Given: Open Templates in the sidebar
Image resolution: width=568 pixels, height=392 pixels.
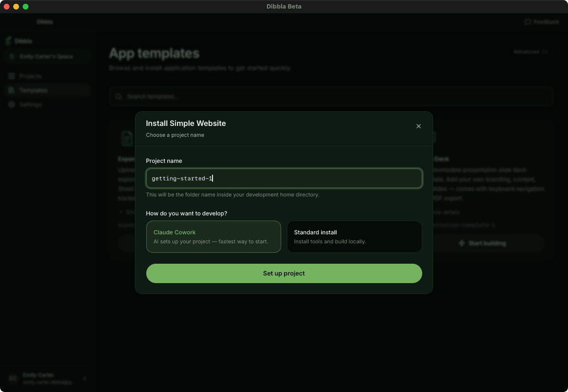Looking at the screenshot, I should 46,90.
